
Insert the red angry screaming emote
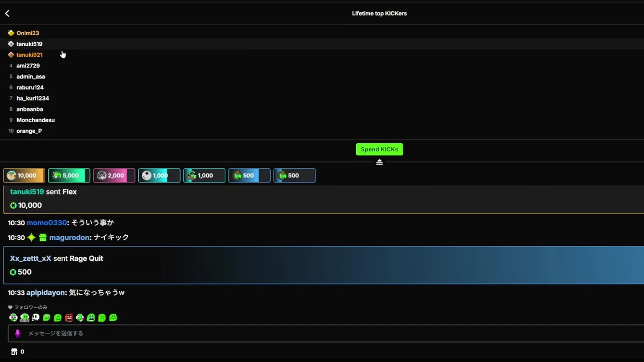coord(69,318)
